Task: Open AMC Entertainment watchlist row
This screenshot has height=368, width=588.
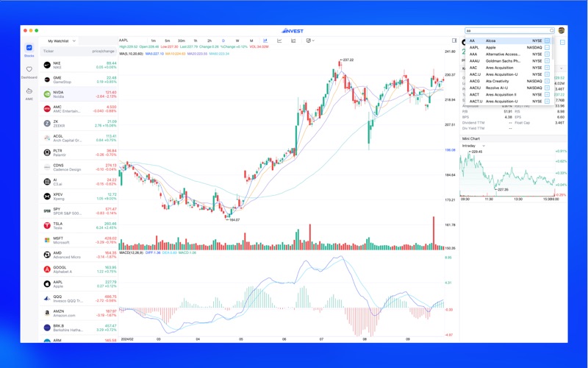Action: (x=79, y=109)
